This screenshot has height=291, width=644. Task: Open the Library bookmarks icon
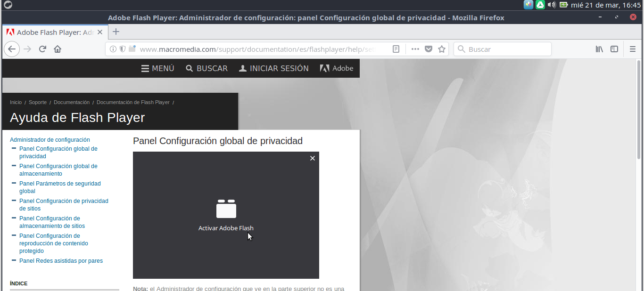tap(599, 49)
